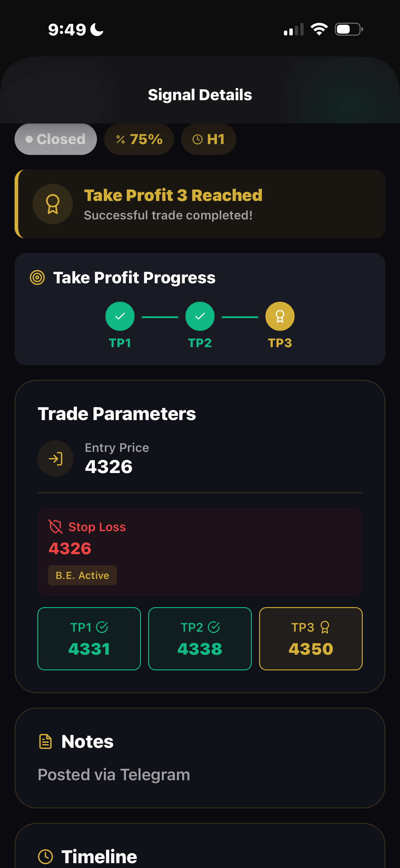Tap the Entry Price arrow icon
The image size is (400, 868).
(x=55, y=459)
